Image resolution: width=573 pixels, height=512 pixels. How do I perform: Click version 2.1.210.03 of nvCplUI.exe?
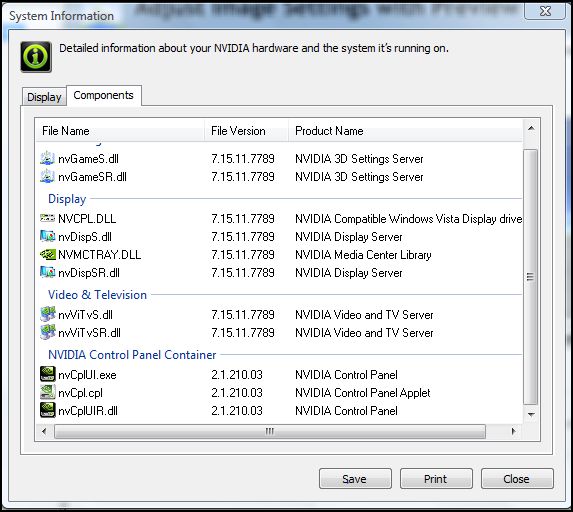(237, 375)
